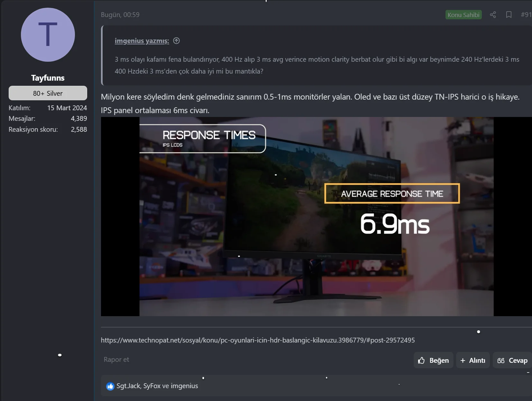Open Tayfunns' profile avatar
Viewport: 532px width, 401px height.
pos(48,35)
